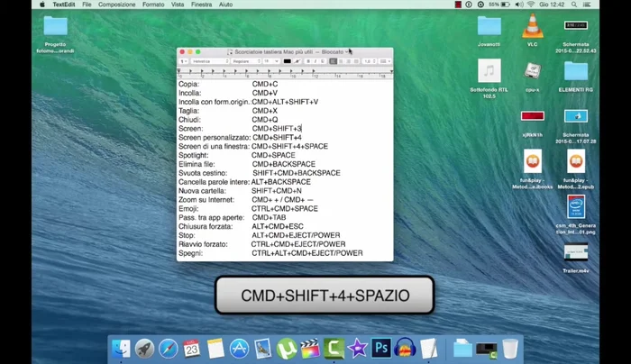
Task: Click the clock Gio 12:42
Action: [552, 5]
